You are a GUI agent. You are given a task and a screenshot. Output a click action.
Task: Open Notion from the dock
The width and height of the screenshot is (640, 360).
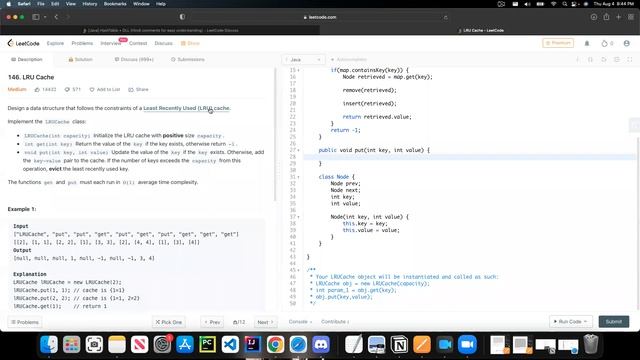click(399, 344)
